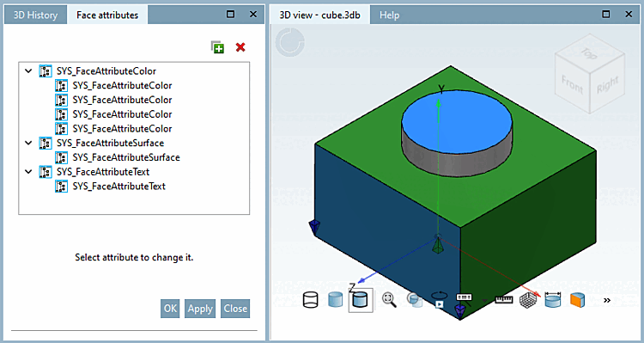Pick the blue top face of the cylinder
The height and width of the screenshot is (343, 644).
point(457,122)
